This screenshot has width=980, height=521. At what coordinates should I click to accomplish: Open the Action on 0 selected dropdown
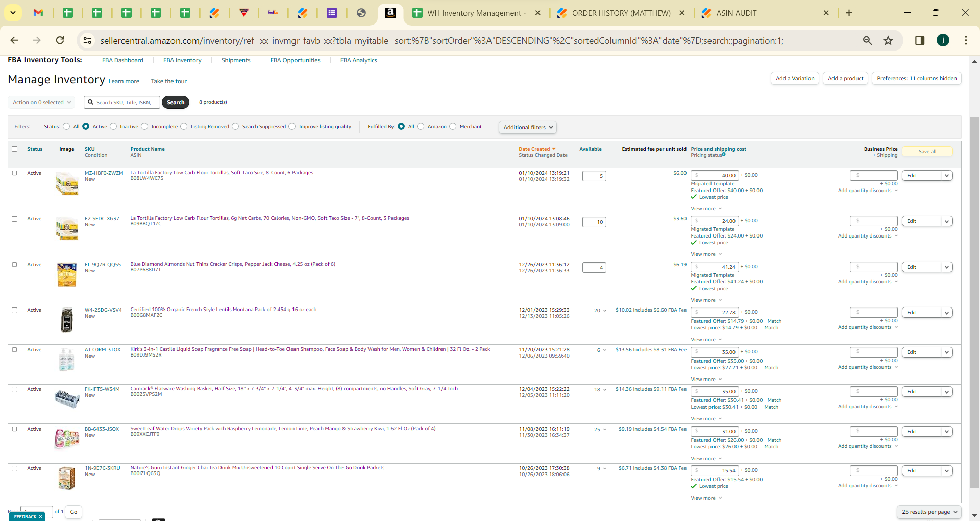click(x=41, y=102)
